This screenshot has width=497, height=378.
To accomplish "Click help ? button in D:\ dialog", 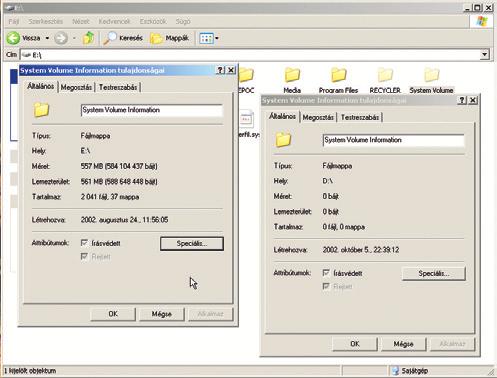I will click(x=462, y=100).
